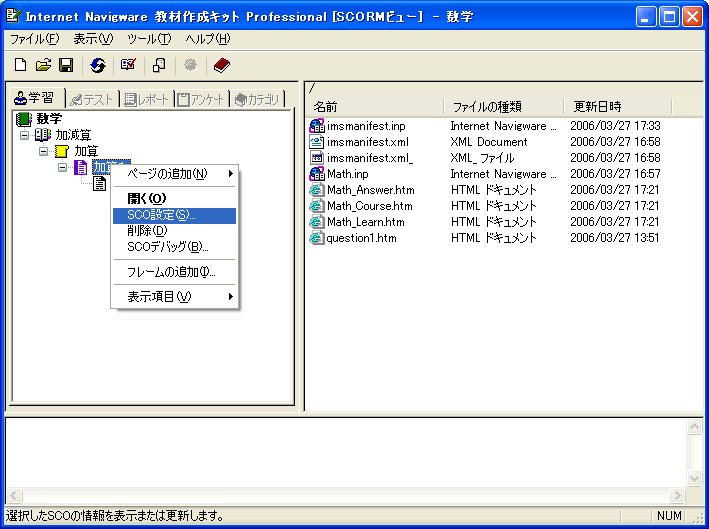The width and height of the screenshot is (709, 529).
Task: Click the Save floppy disk icon
Action: 66,65
